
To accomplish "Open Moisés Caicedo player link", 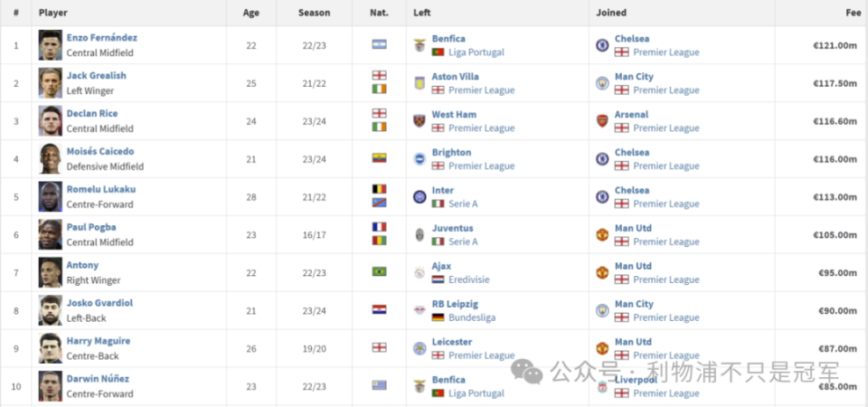I will [100, 151].
